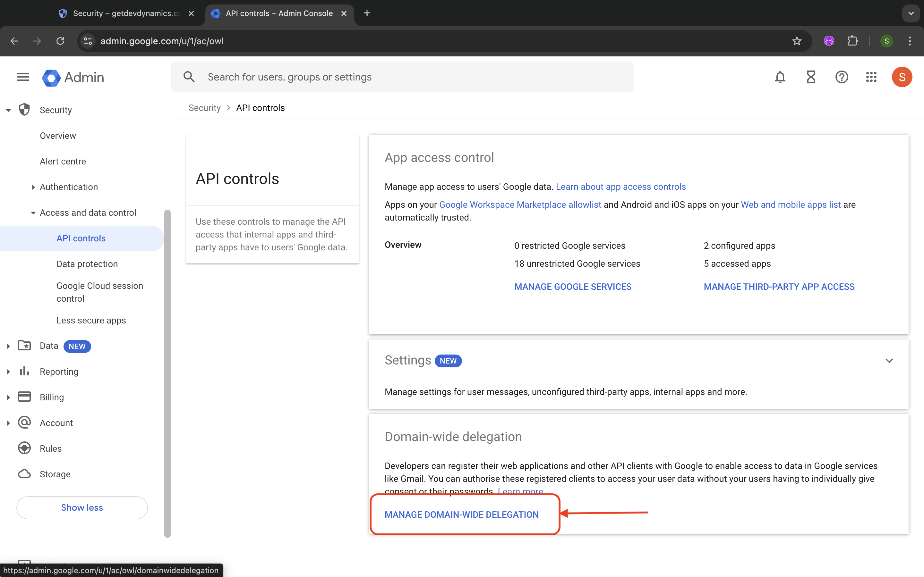Click Manage Third-Party App Access
This screenshot has height=577, width=924.
[x=779, y=287]
